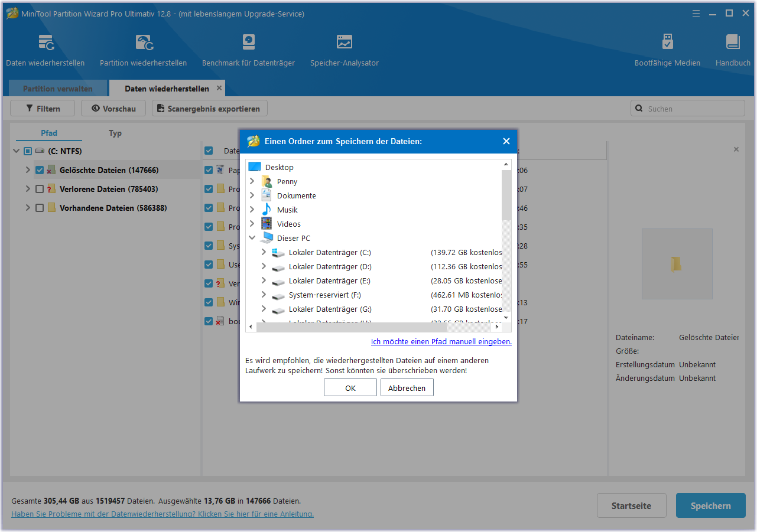The height and width of the screenshot is (532, 757).
Task: Click the Verlorene Dateien folder icon
Action: tap(51, 189)
